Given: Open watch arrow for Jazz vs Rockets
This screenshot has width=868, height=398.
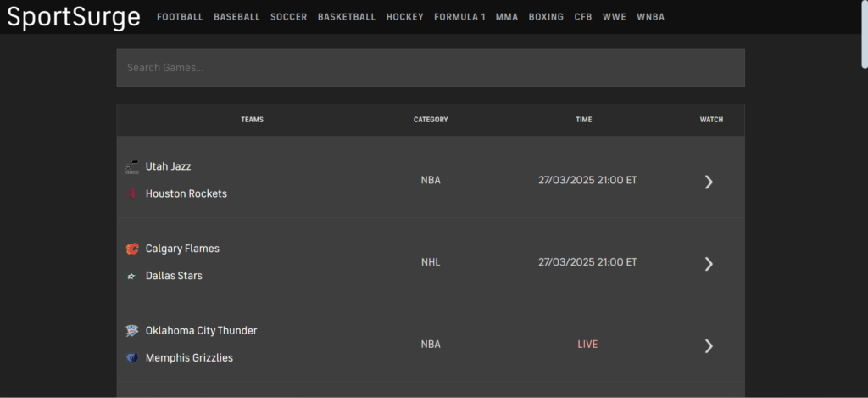Looking at the screenshot, I should [x=709, y=182].
